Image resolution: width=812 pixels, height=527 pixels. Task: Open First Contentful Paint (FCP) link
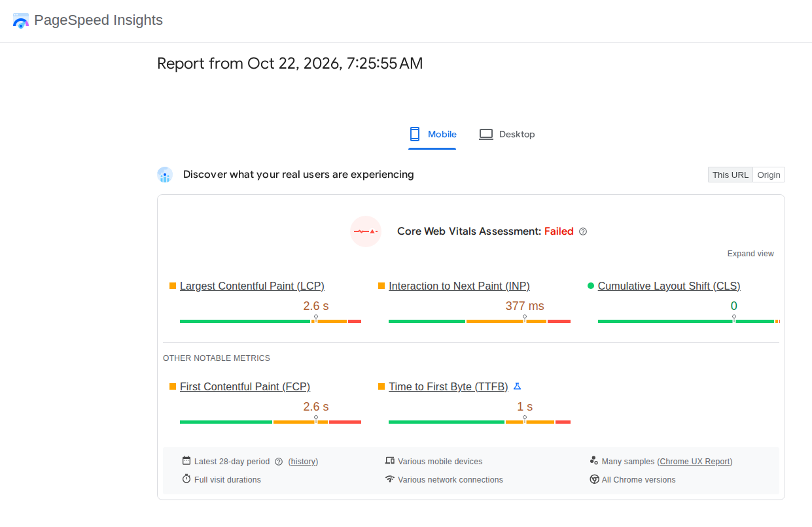(245, 386)
